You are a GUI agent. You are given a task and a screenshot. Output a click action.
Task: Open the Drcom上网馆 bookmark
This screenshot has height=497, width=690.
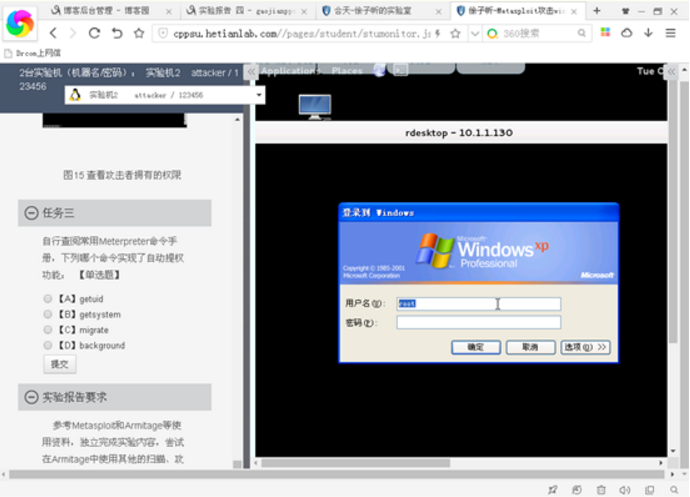coord(32,53)
